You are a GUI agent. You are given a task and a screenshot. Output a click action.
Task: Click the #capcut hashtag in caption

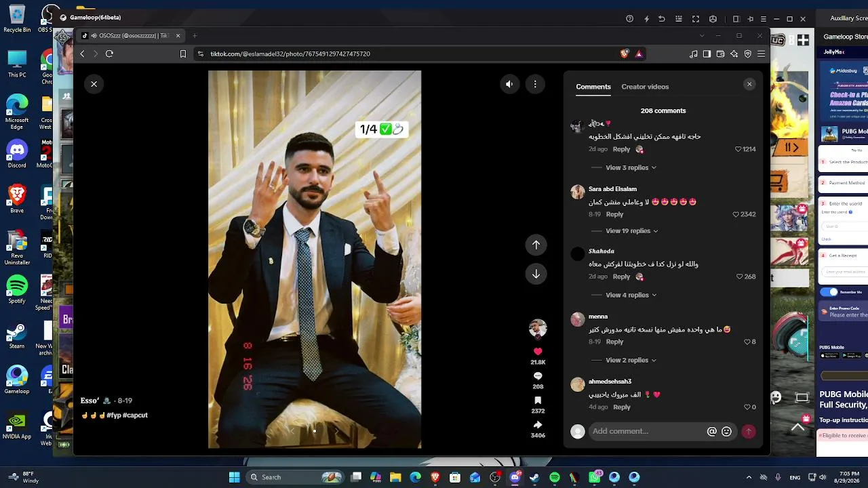coord(135,415)
